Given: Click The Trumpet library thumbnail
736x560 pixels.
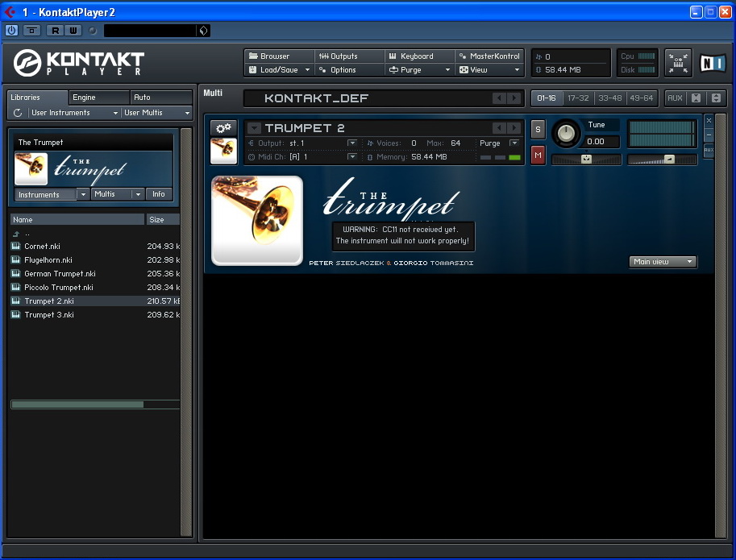Looking at the screenshot, I should coord(31,168).
